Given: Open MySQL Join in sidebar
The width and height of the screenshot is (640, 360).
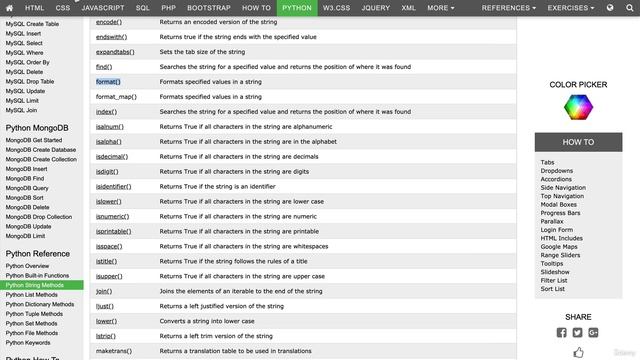Looking at the screenshot, I should [21, 110].
